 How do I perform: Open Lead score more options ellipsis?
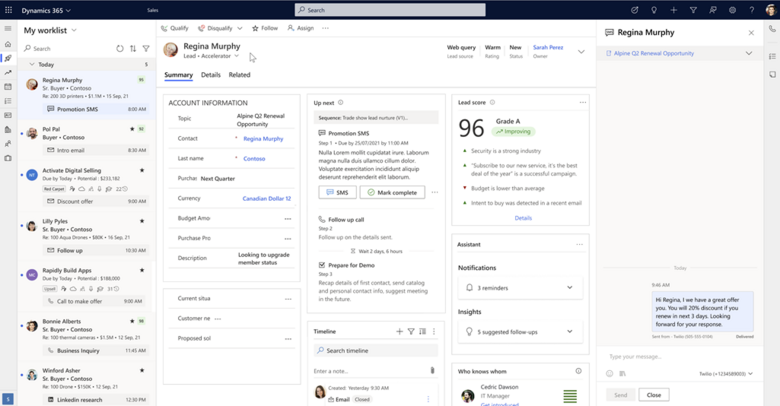tap(583, 102)
